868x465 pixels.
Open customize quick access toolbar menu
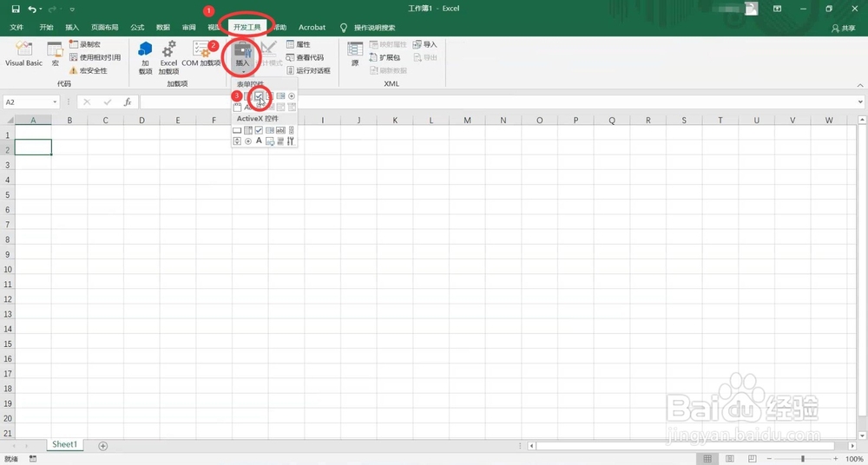tap(73, 10)
